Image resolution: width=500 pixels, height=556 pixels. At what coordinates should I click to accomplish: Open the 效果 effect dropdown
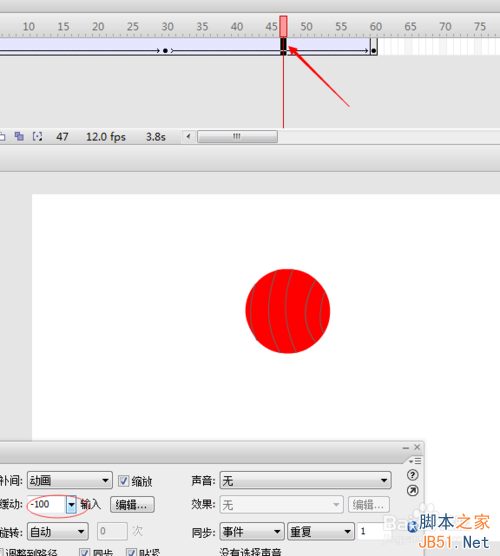coord(282,504)
